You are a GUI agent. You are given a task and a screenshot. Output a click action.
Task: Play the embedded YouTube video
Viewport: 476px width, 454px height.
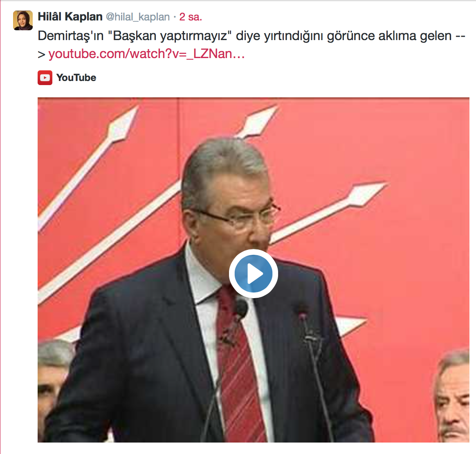pyautogui.click(x=254, y=274)
